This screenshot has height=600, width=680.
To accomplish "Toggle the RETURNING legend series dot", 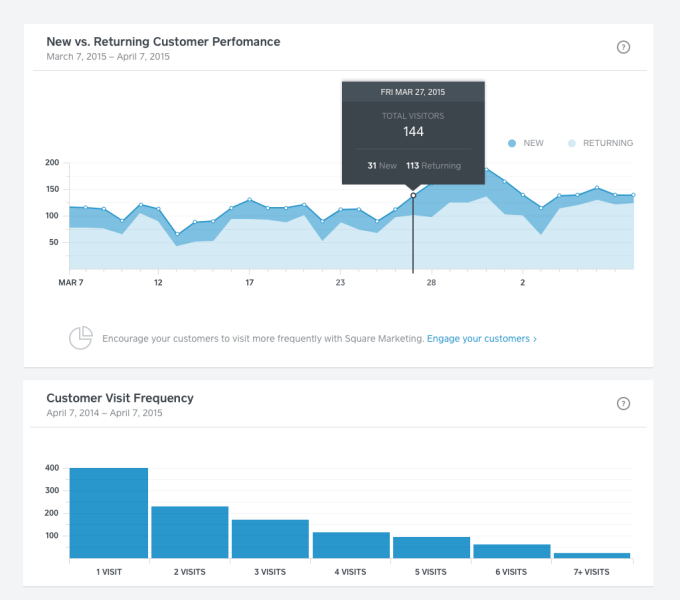I will coord(572,143).
